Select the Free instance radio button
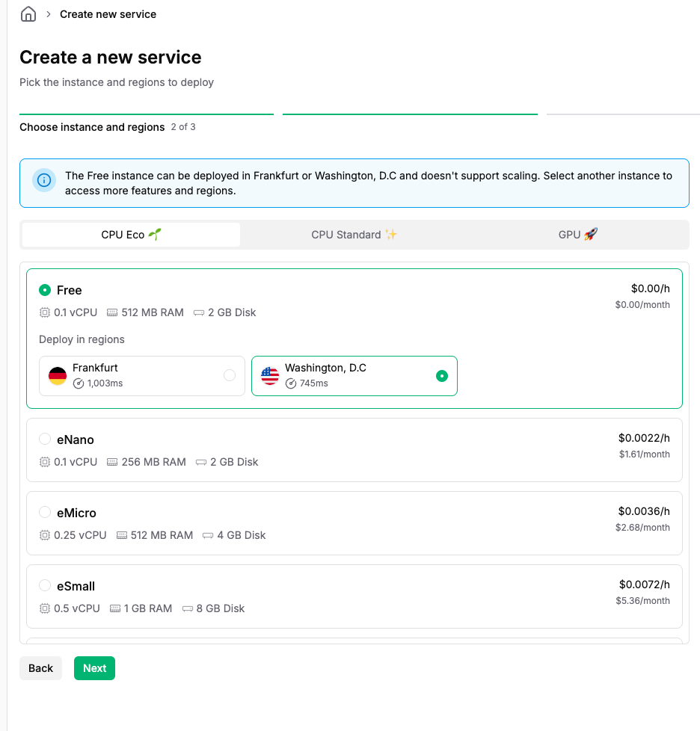This screenshot has width=700, height=731. click(x=45, y=290)
